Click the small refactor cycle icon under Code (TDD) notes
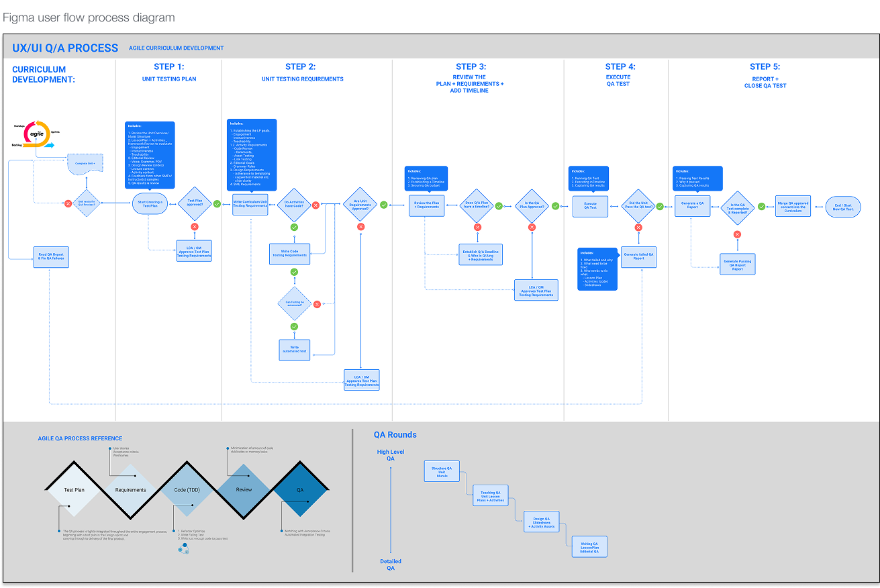The image size is (880, 588). click(x=183, y=549)
